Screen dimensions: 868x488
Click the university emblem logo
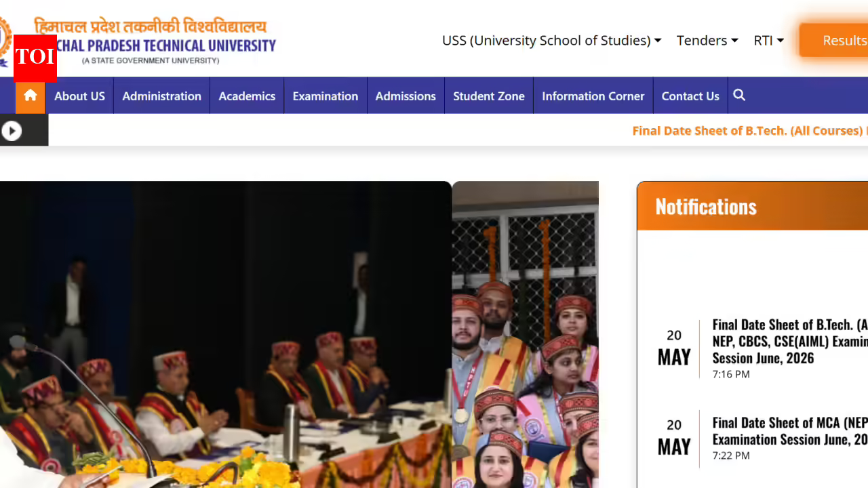[x=5, y=39]
